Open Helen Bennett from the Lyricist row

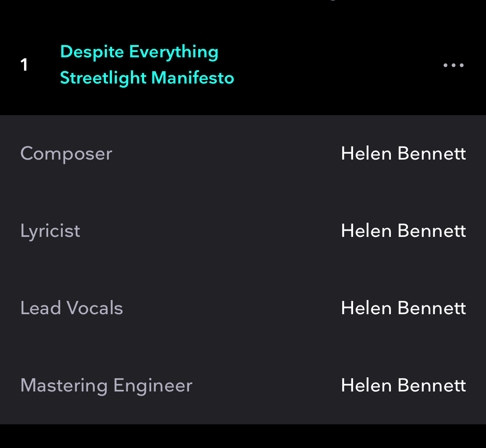point(403,231)
